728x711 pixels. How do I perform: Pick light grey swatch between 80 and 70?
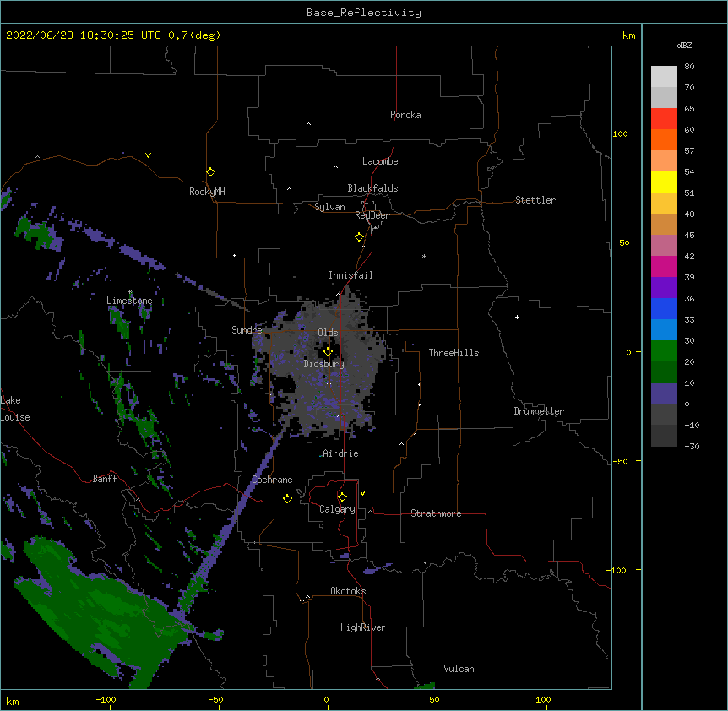(x=664, y=77)
